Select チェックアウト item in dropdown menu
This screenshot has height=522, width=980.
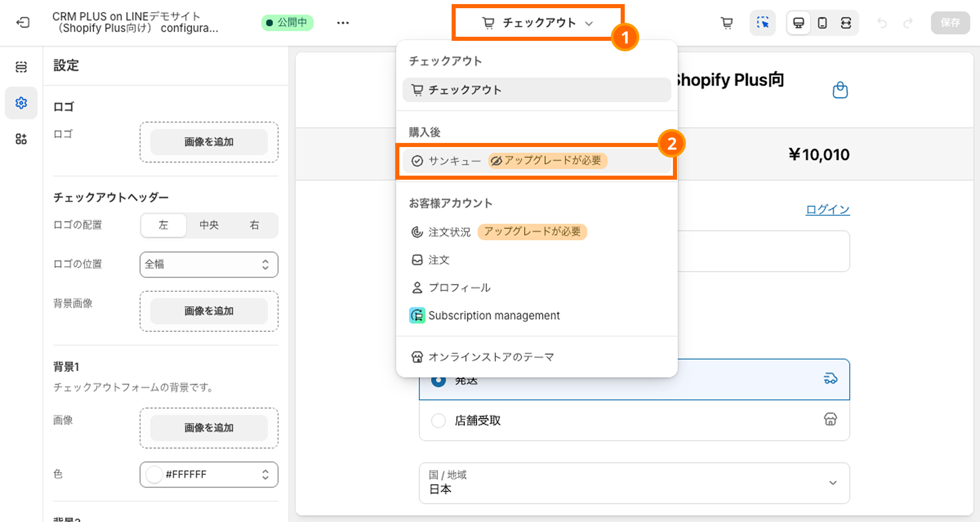pos(537,90)
